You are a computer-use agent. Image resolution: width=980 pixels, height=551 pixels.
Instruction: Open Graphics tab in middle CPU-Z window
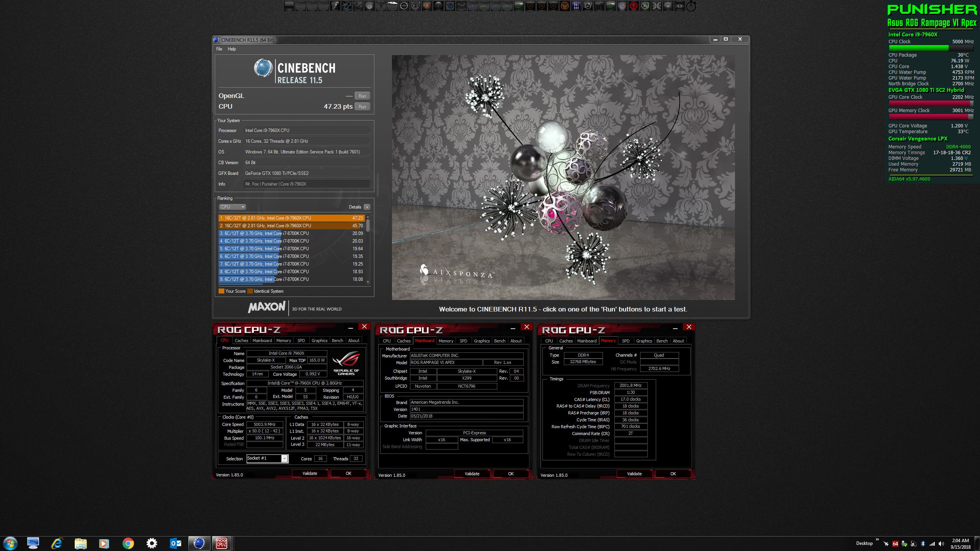tap(482, 341)
